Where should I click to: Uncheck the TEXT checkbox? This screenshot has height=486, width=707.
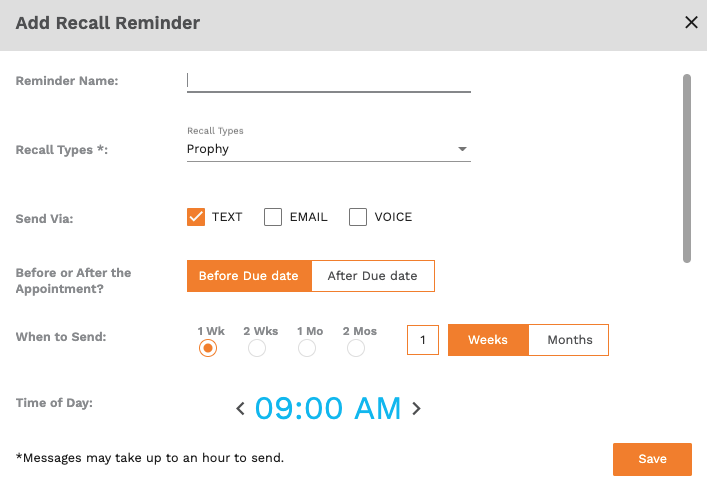coord(196,217)
